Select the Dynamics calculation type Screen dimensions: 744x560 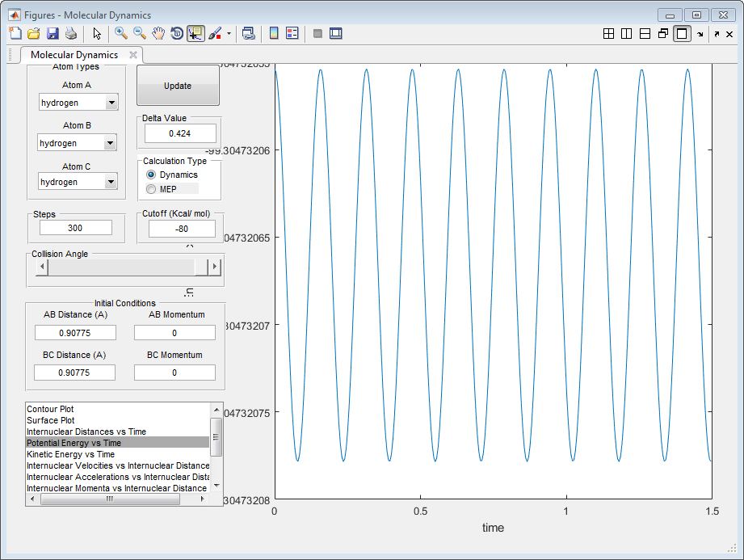pos(151,175)
